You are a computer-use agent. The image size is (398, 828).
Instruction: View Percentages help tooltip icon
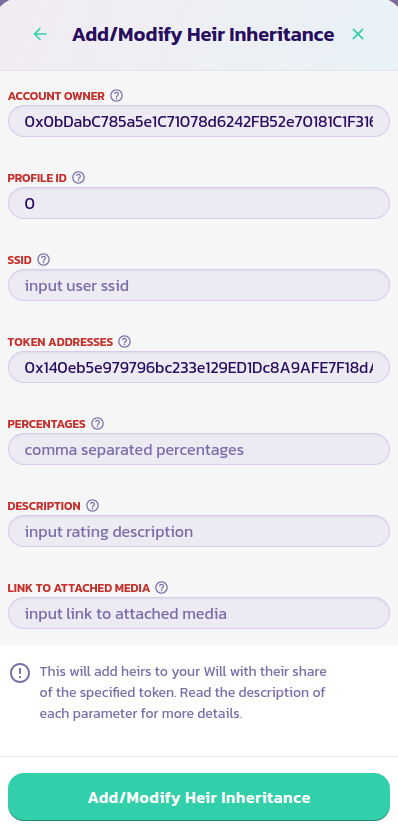point(97,424)
